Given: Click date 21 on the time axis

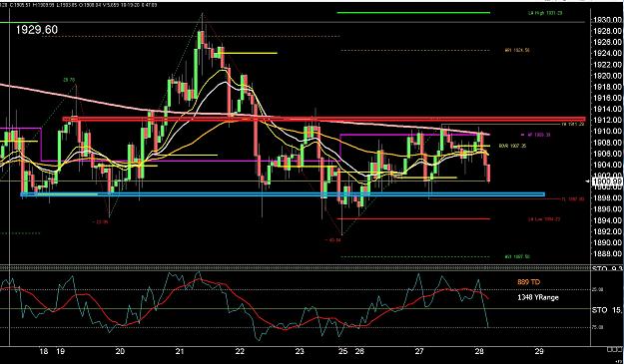Looking at the screenshot, I should tap(180, 351).
